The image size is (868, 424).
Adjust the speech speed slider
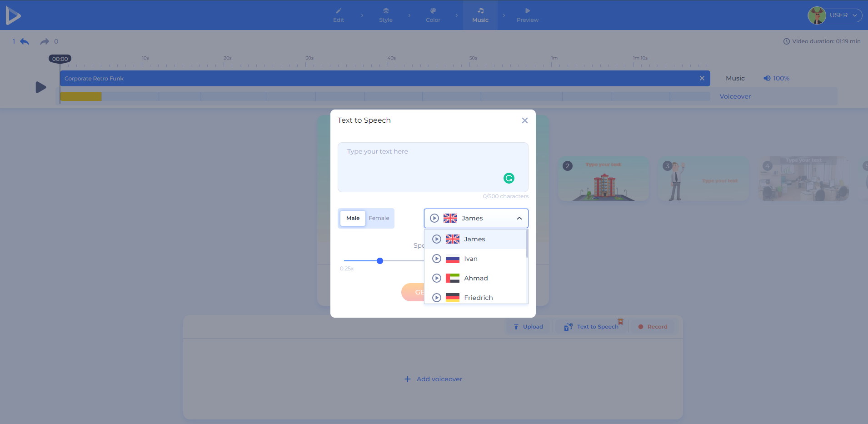(x=380, y=261)
